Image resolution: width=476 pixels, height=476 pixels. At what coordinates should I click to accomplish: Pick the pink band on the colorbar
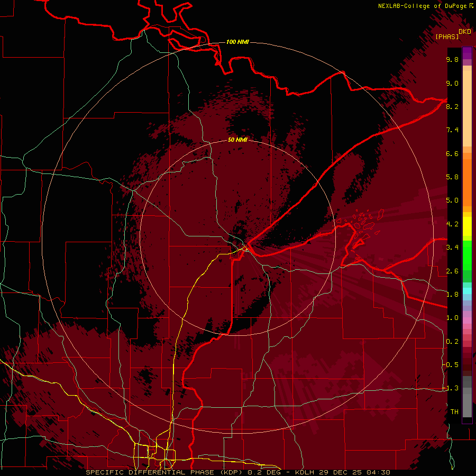467,321
